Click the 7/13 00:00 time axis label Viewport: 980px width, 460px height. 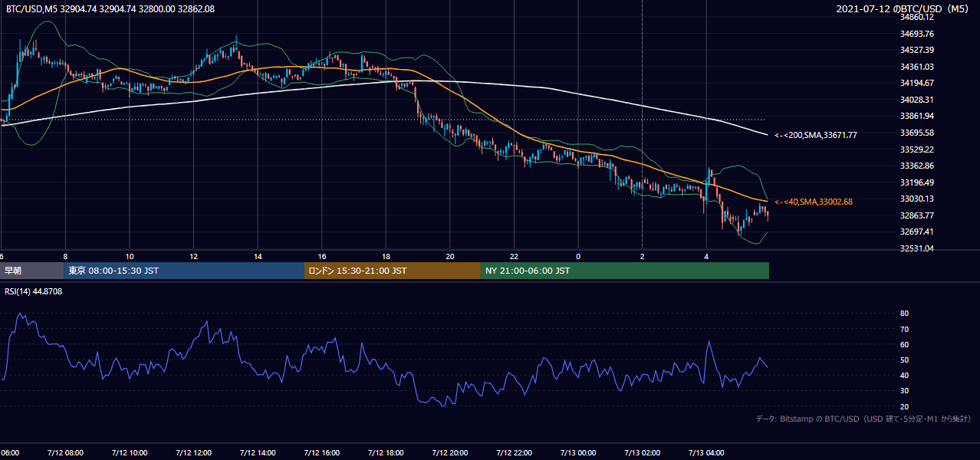[x=578, y=452]
